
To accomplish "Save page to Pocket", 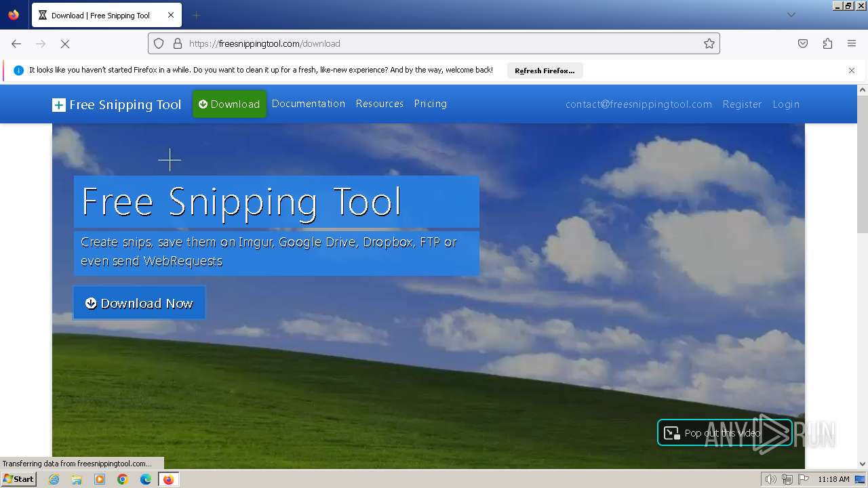I will (803, 43).
